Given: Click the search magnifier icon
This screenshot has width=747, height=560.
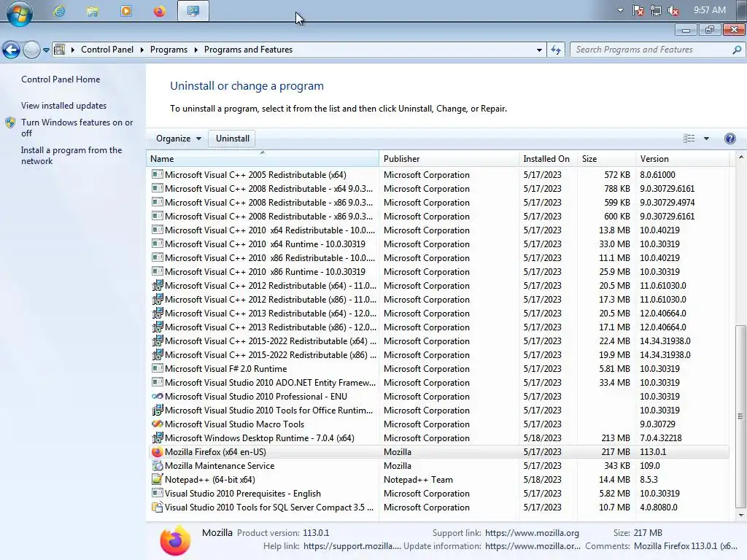Looking at the screenshot, I should (737, 50).
